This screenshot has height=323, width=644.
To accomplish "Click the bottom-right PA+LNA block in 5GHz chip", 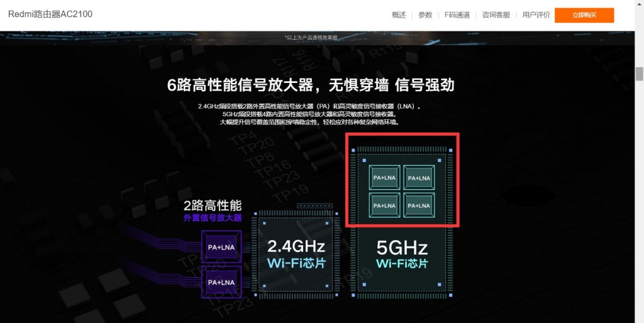I will coord(419,205).
